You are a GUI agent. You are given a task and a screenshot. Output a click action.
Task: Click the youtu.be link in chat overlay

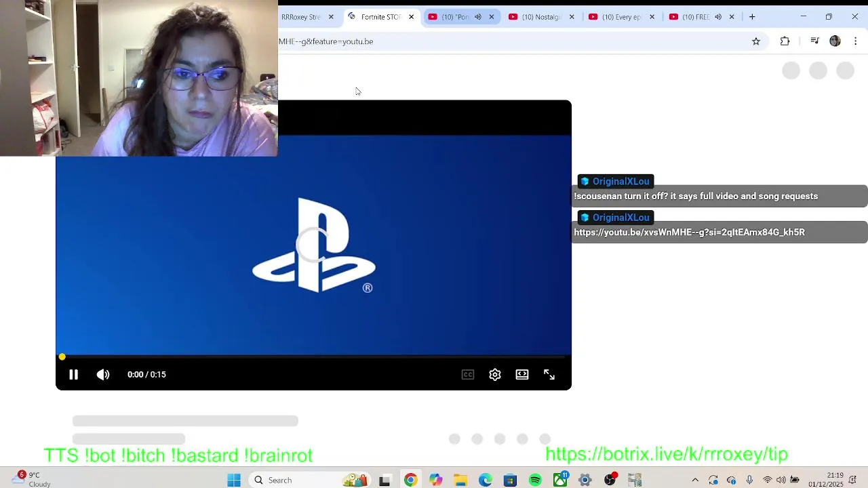coord(689,232)
